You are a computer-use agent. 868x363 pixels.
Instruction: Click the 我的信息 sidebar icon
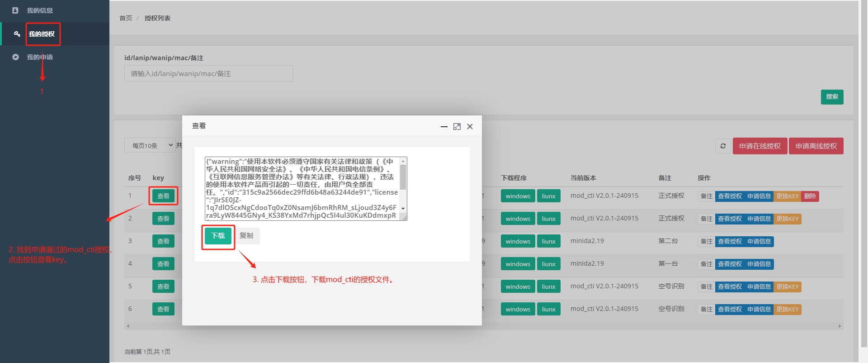[15, 10]
